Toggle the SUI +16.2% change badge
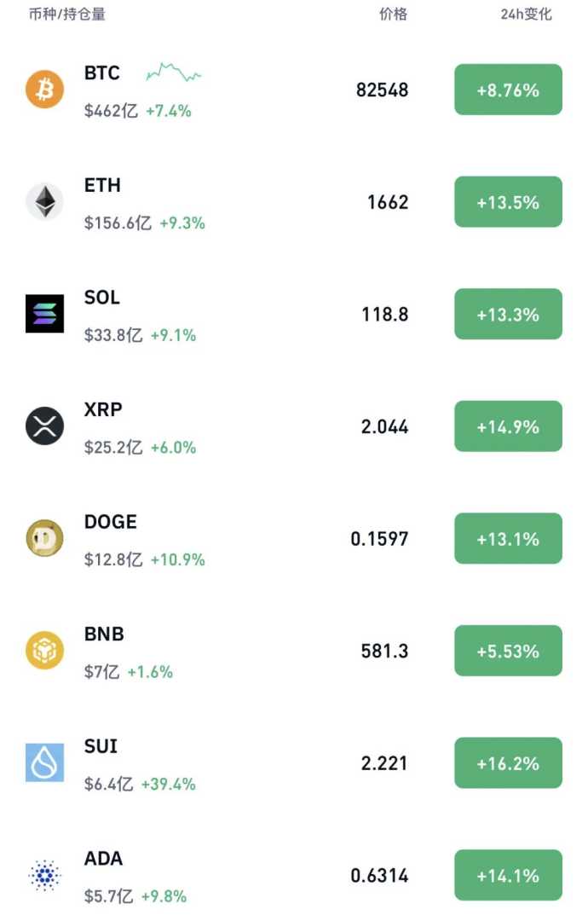The height and width of the screenshot is (921, 588). pyautogui.click(x=508, y=763)
